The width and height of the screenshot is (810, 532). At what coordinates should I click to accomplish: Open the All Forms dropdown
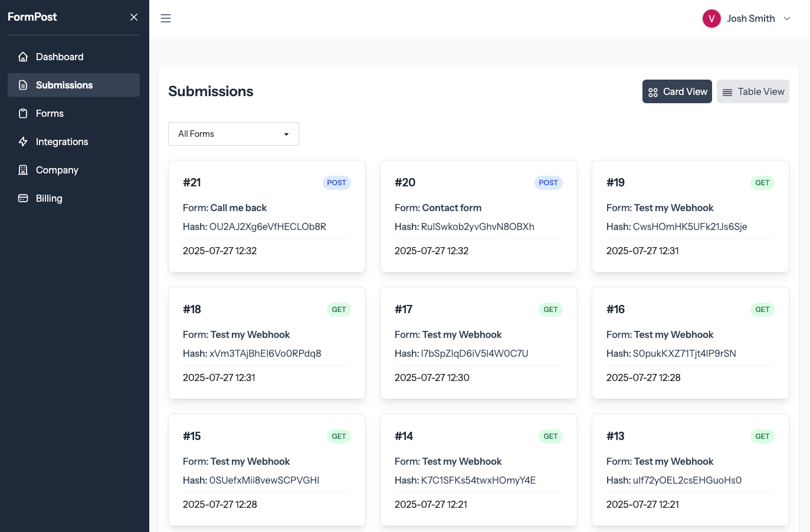[x=234, y=134]
